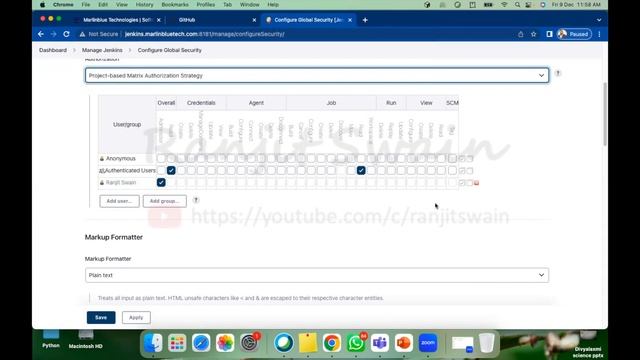Open help icon next to Add group
Viewport: 640px width, 360px height.
(x=196, y=200)
